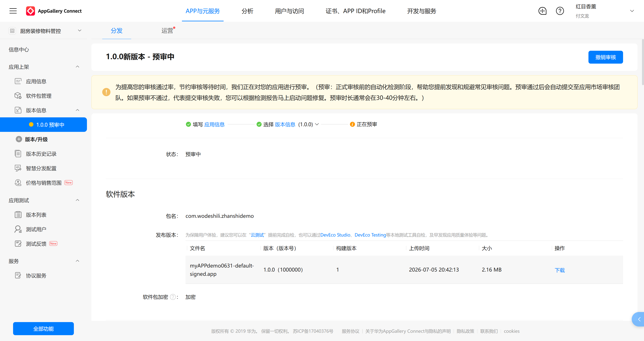
Task: Open the DevEco Studio link
Action: [335, 235]
